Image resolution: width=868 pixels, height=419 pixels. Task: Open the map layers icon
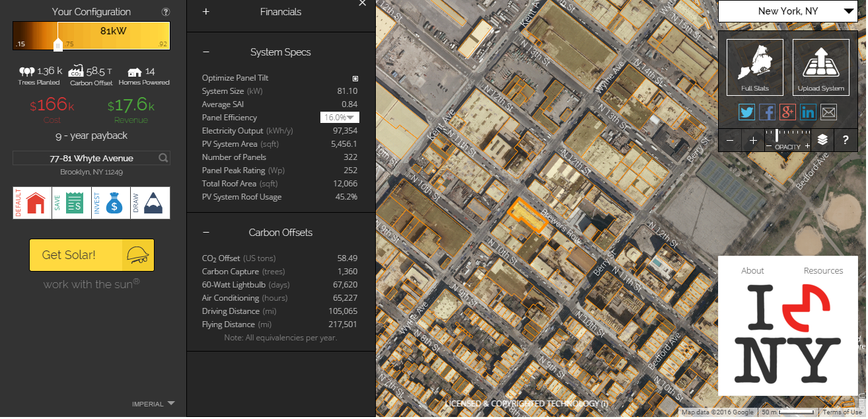(822, 140)
